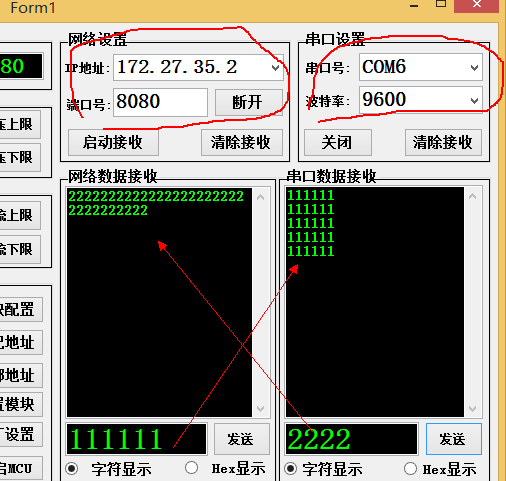506x481 pixels.
Task: Select 字符显示 under the network receive panel
Action: click(72, 469)
